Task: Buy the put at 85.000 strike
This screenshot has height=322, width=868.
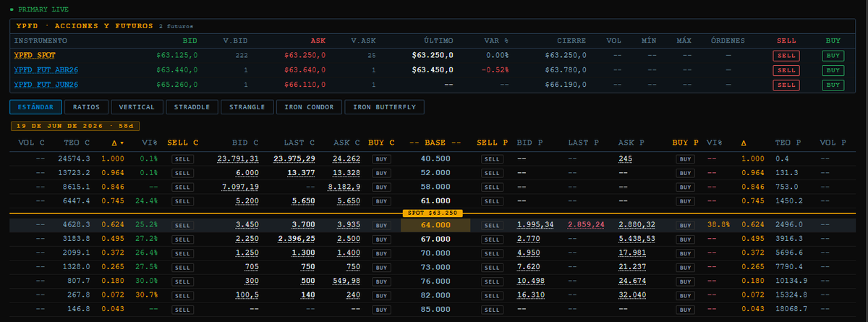Action: pos(685,308)
